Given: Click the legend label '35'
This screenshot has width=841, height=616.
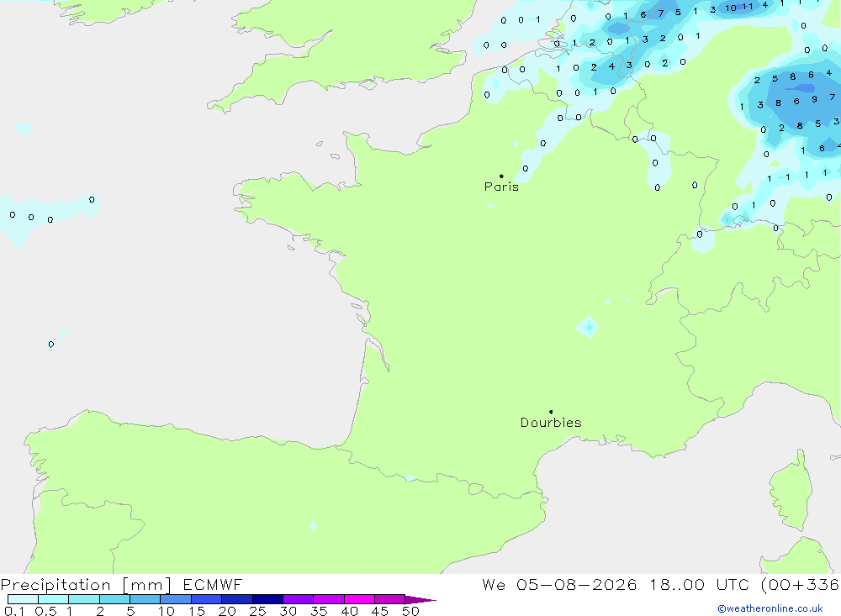Looking at the screenshot, I should [x=319, y=611].
